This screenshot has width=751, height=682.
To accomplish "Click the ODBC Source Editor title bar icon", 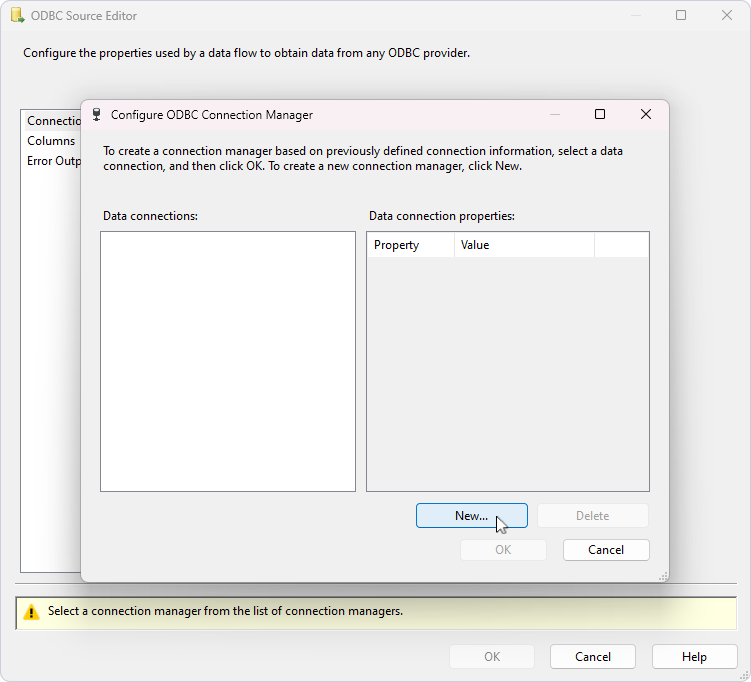I will coord(17,16).
